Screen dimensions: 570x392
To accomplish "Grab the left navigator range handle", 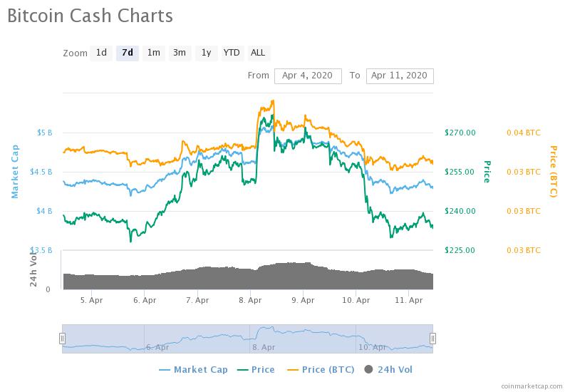I will (x=62, y=339).
